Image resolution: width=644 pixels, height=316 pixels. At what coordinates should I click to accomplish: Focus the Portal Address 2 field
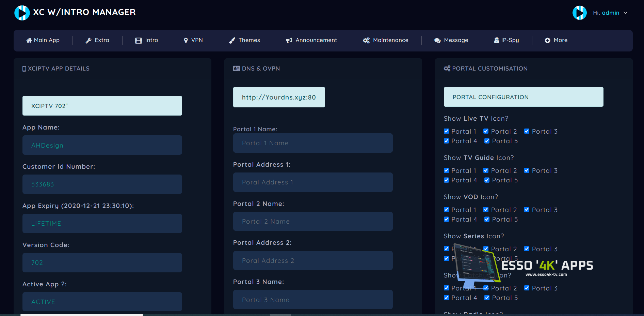(312, 261)
